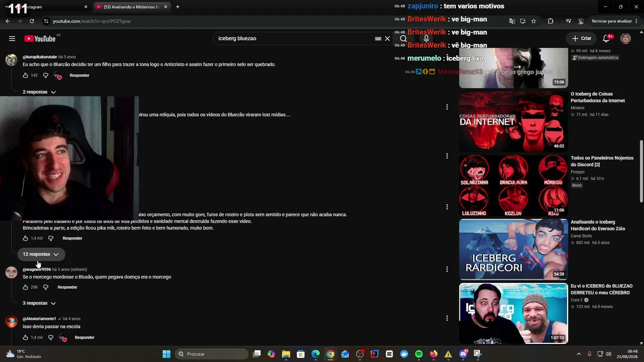This screenshot has height=362, width=644.
Task: Like Aleatoriamente1's comment
Action: (25, 337)
